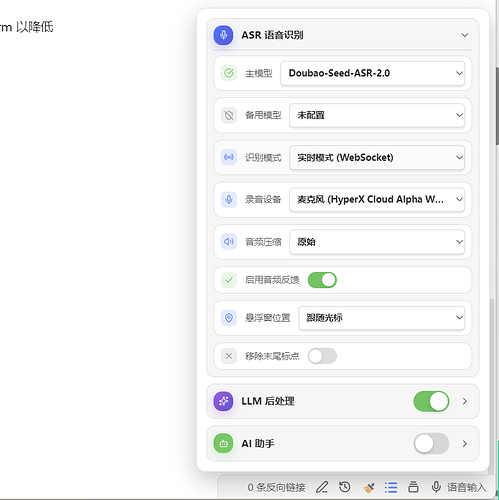Click the ASR 语音识别 header title
Image resolution: width=499 pixels, height=500 pixels.
pyautogui.click(x=272, y=35)
